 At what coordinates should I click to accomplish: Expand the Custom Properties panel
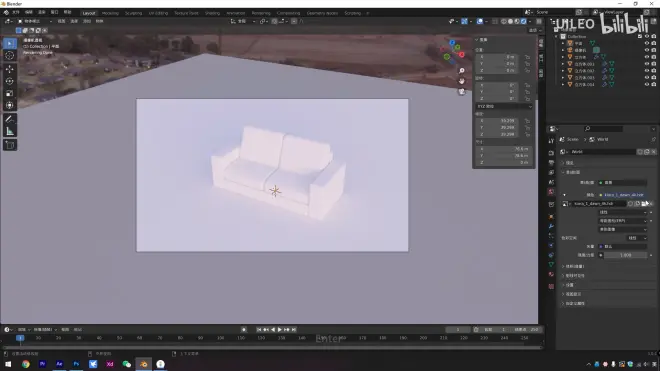(x=575, y=303)
